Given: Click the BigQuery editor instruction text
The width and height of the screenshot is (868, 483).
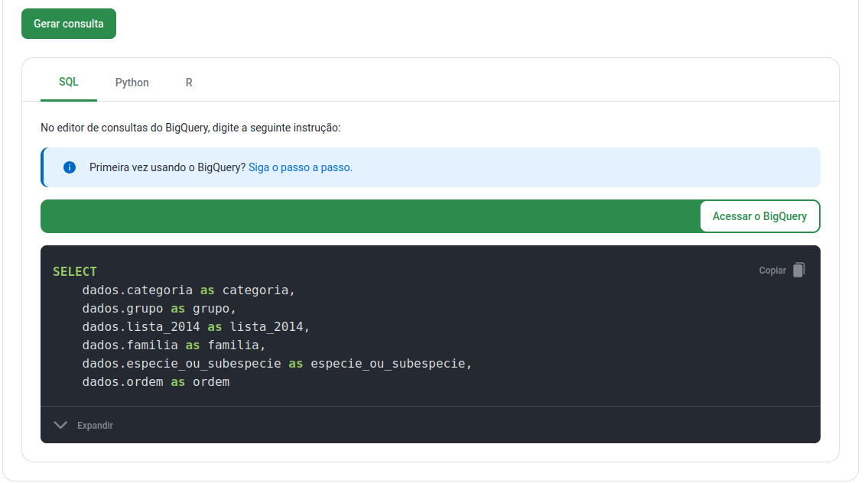Looking at the screenshot, I should (190, 128).
